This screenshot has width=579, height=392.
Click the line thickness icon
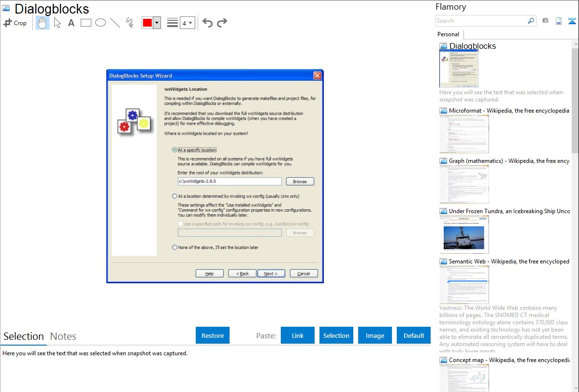coord(173,23)
